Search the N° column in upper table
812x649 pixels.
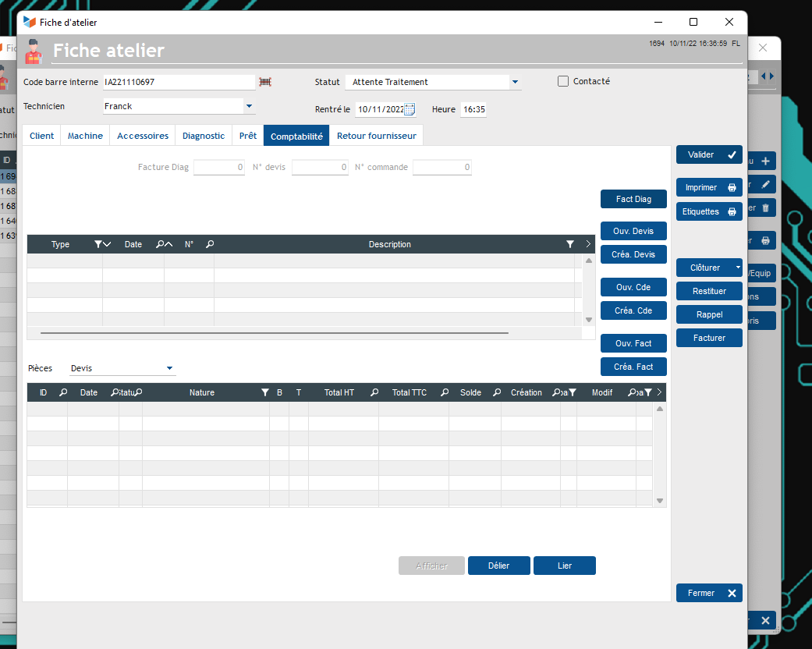[210, 244]
